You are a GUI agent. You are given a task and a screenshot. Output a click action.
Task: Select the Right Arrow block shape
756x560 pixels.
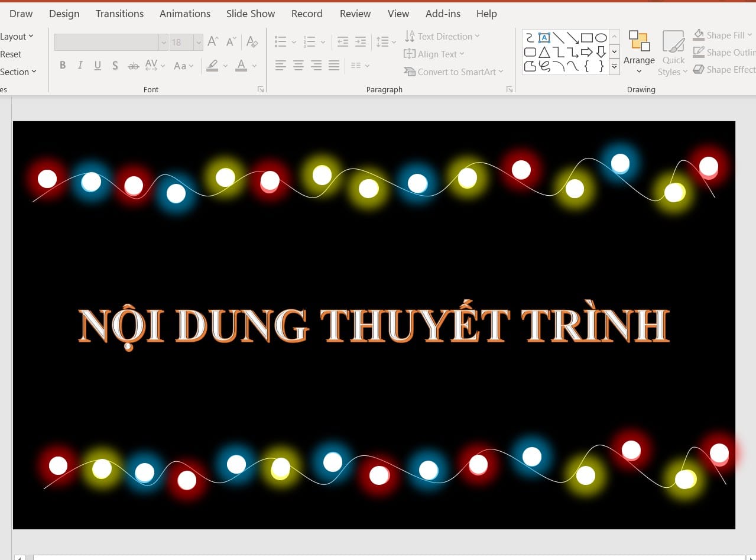point(587,52)
